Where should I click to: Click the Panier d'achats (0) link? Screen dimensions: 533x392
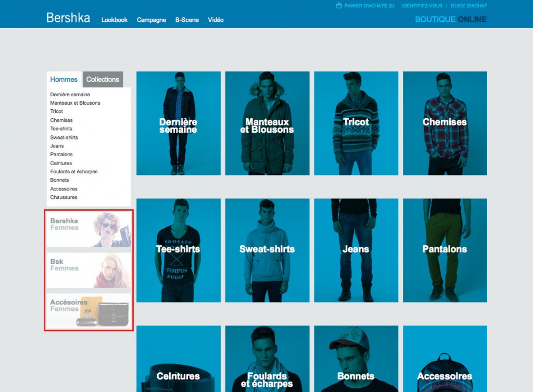click(x=369, y=6)
